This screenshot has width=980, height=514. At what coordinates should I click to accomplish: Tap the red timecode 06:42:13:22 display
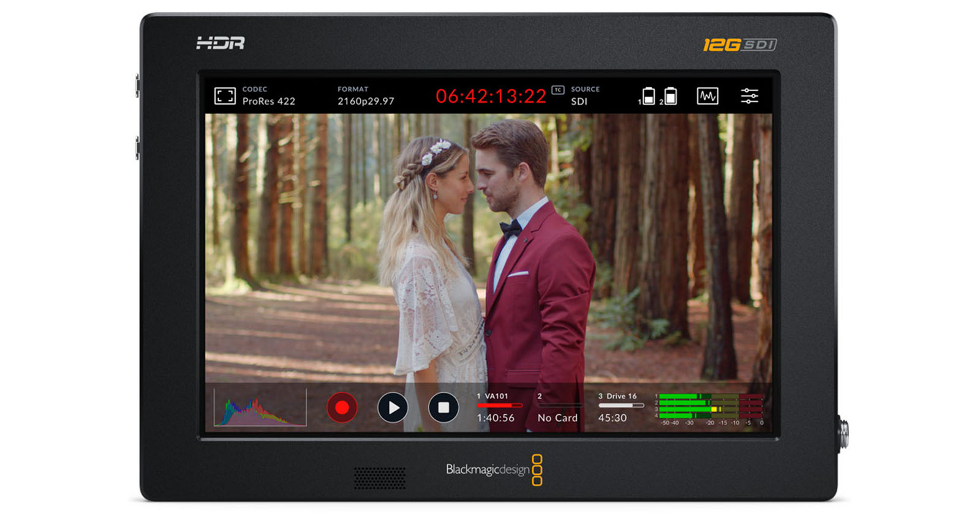click(x=491, y=97)
